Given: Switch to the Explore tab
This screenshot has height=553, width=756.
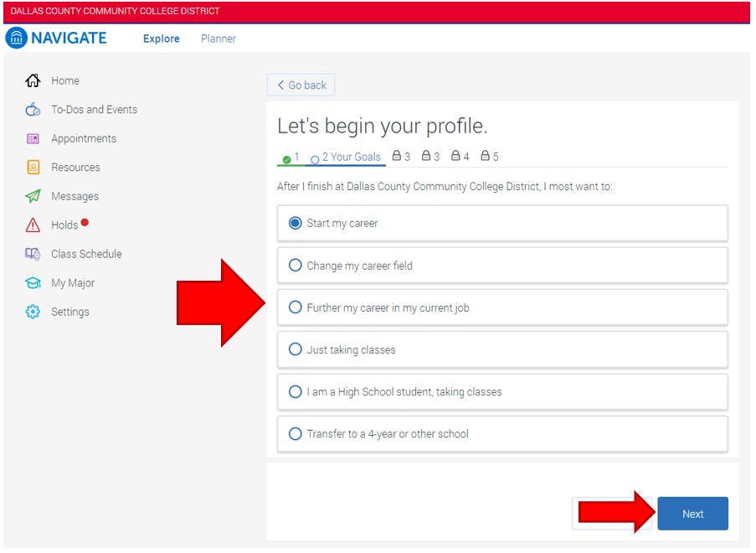Looking at the screenshot, I should coord(161,39).
